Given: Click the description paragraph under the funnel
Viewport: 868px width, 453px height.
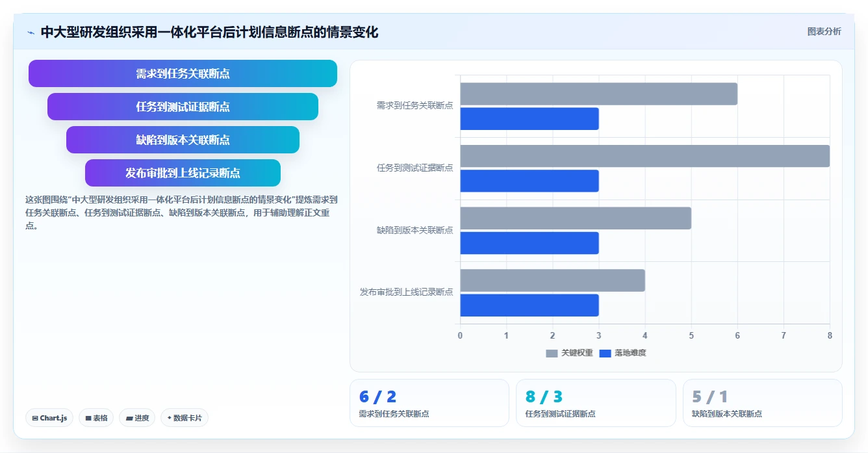Looking at the screenshot, I should [181, 213].
